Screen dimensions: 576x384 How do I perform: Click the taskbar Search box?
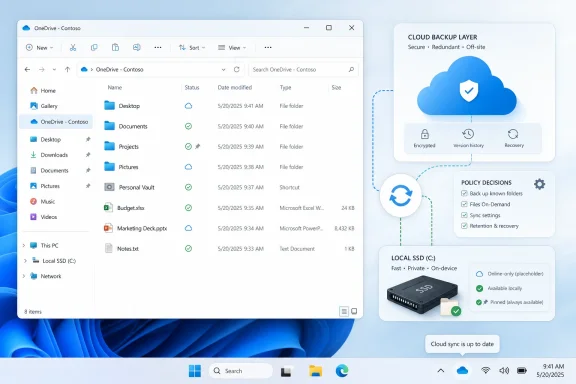(241, 371)
